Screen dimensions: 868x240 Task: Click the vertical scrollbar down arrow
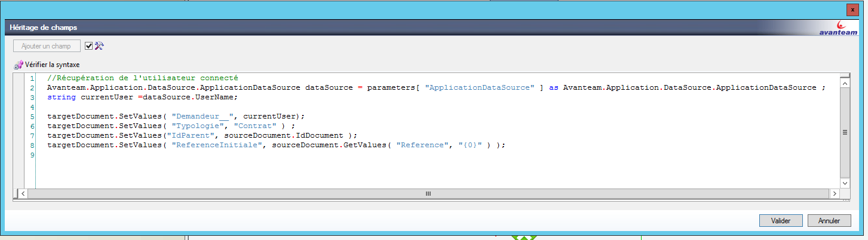(x=845, y=183)
